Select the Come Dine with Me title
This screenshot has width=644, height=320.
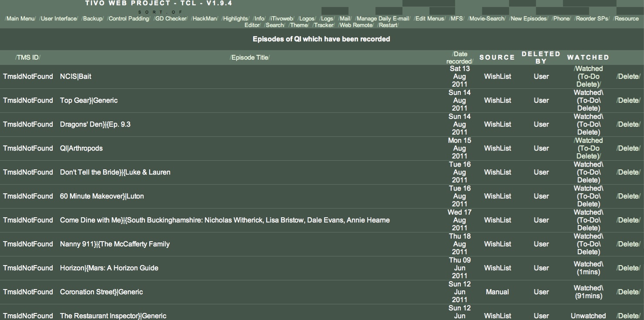(x=225, y=220)
